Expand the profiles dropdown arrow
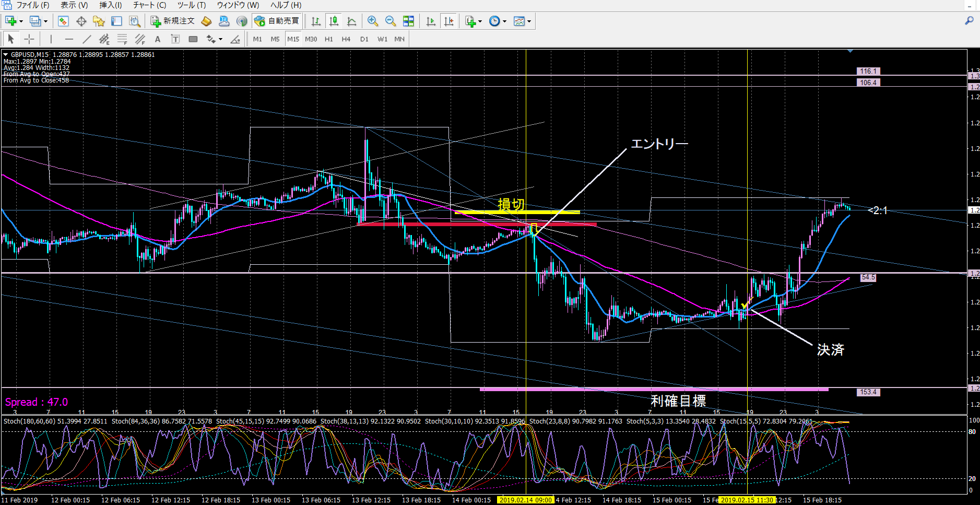 point(45,21)
